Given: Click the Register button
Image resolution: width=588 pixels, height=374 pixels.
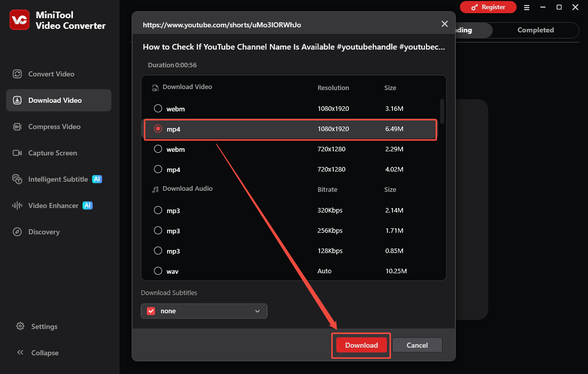Looking at the screenshot, I should [x=488, y=7].
